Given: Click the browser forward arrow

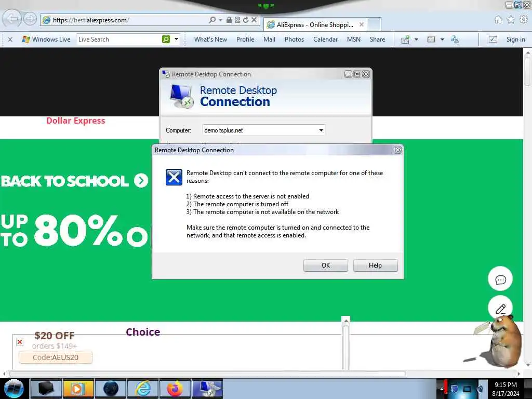Looking at the screenshot, I should (x=30, y=19).
